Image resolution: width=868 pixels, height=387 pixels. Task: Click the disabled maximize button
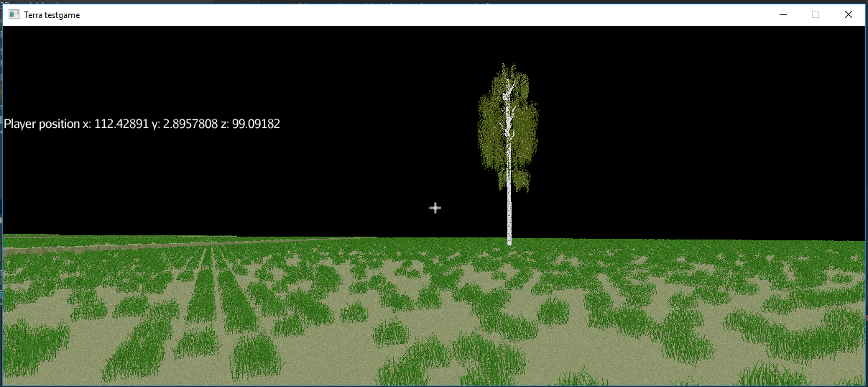coord(816,14)
